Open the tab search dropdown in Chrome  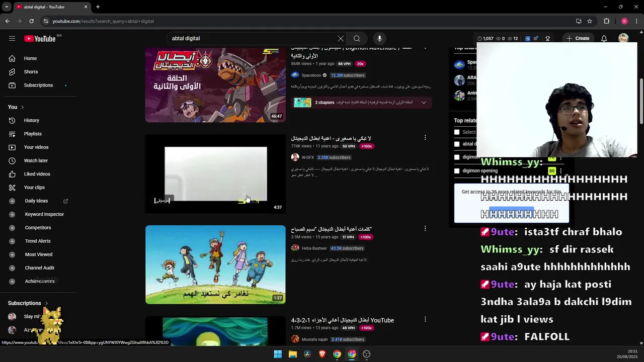[7, 7]
